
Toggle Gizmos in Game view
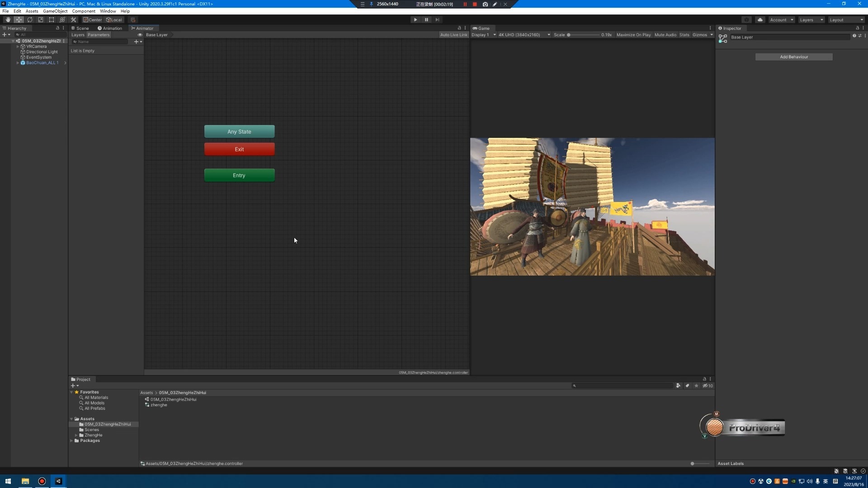[699, 35]
